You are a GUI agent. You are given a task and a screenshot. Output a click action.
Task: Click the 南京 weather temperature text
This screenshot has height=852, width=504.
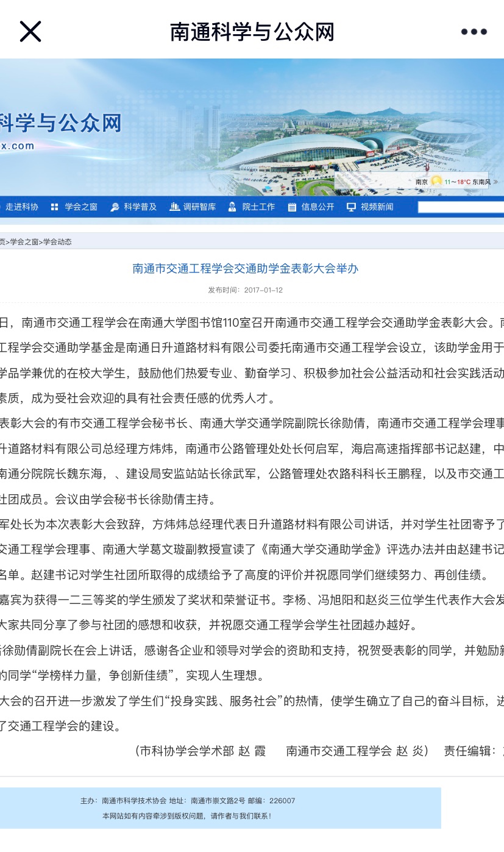(x=457, y=182)
